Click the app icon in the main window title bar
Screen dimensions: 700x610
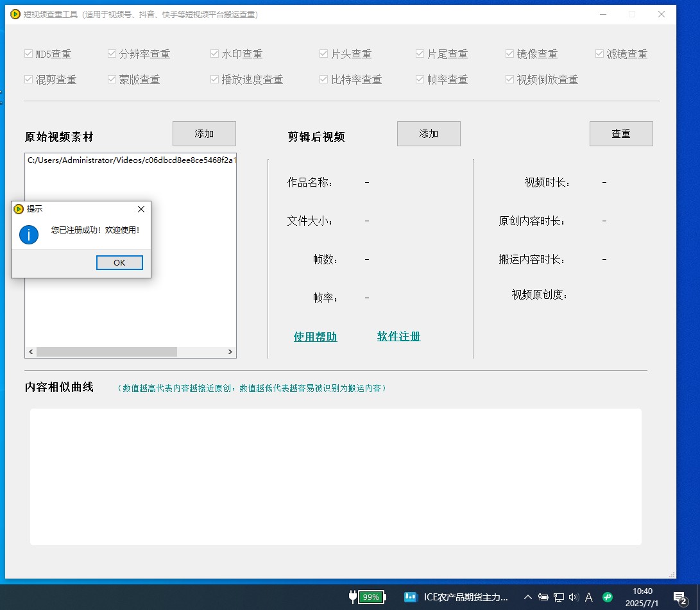[x=15, y=14]
